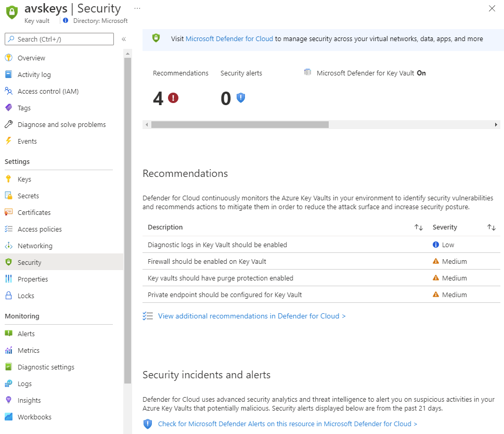This screenshot has height=434, width=504.
Task: Sort recommendations by Description column
Action: point(419,227)
